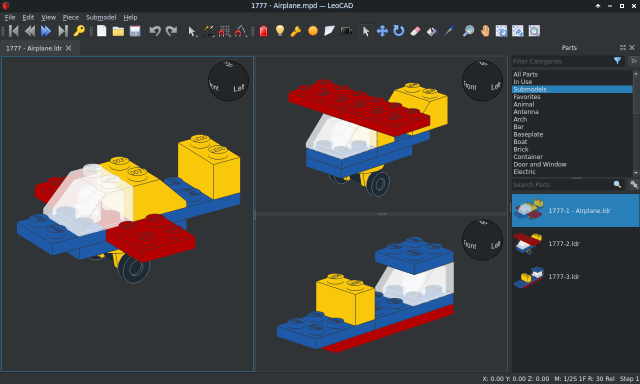Select the Move tool

[x=382, y=31]
